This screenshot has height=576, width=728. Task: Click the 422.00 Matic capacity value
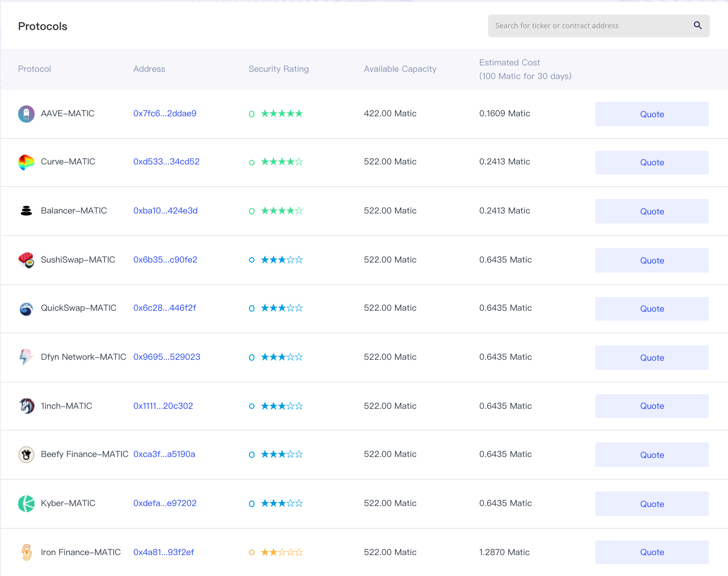(x=390, y=114)
